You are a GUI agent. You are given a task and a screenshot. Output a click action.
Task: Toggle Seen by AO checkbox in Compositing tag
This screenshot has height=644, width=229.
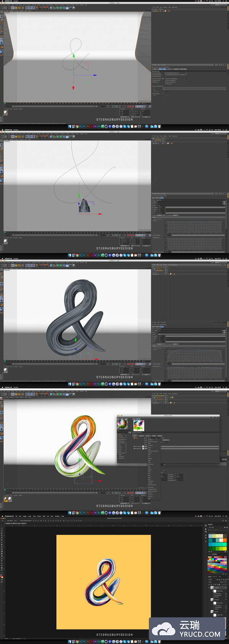[186, 83]
